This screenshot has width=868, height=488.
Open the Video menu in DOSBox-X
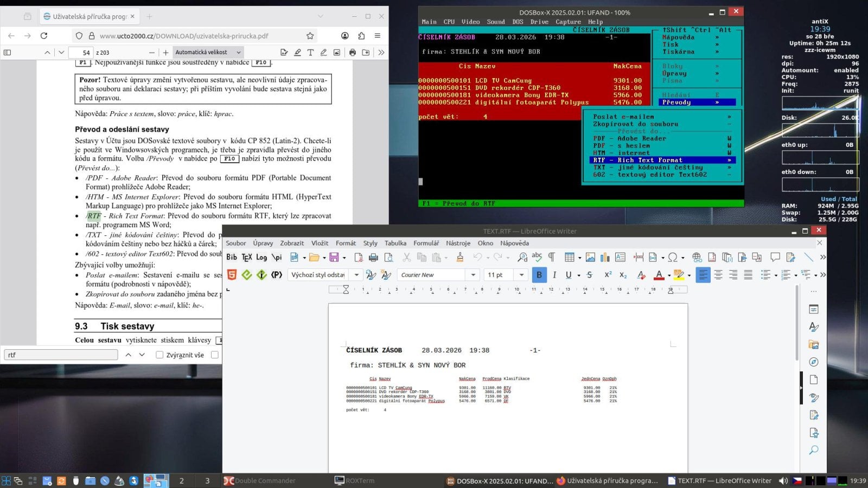click(x=470, y=22)
